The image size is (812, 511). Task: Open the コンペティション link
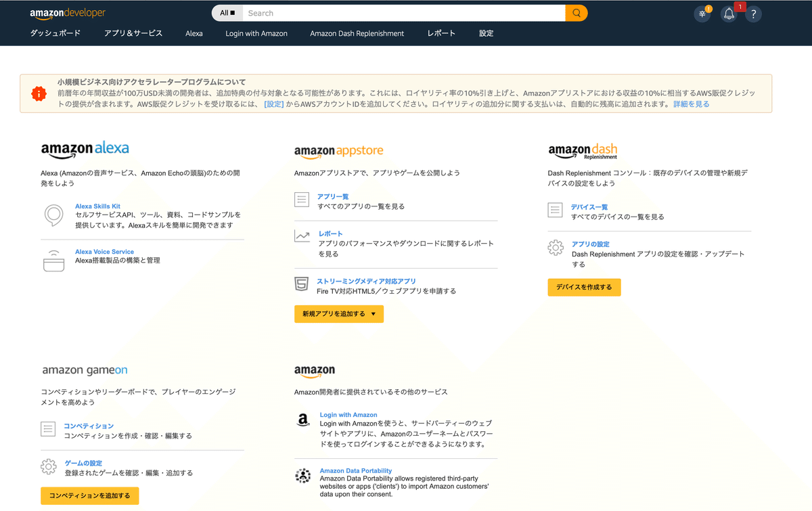click(89, 426)
